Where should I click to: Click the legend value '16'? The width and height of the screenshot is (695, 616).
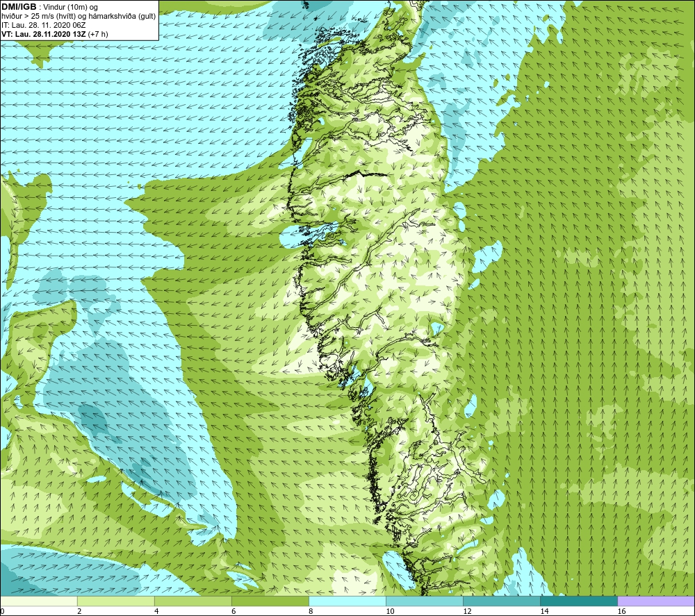pyautogui.click(x=621, y=611)
